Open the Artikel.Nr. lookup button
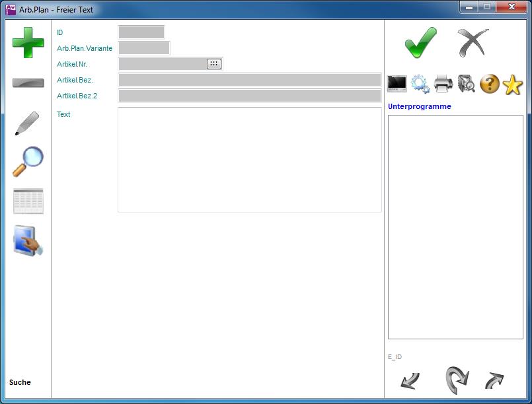 pos(214,64)
